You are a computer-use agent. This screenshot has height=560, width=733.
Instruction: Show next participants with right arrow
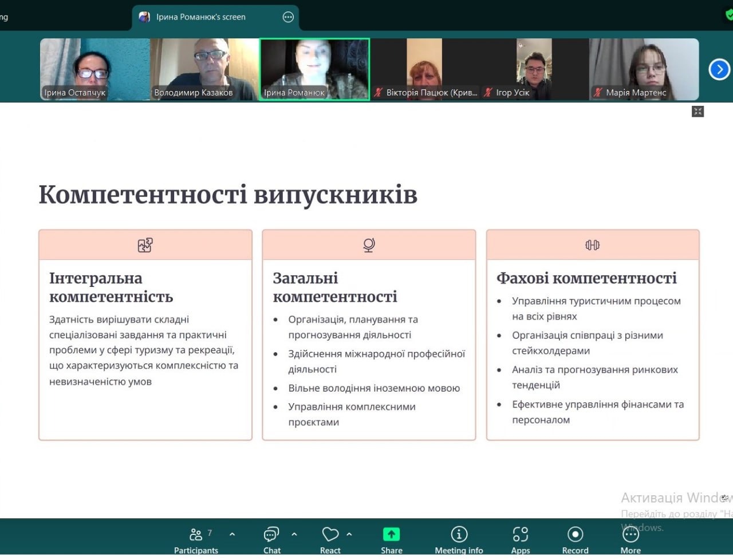(x=719, y=69)
